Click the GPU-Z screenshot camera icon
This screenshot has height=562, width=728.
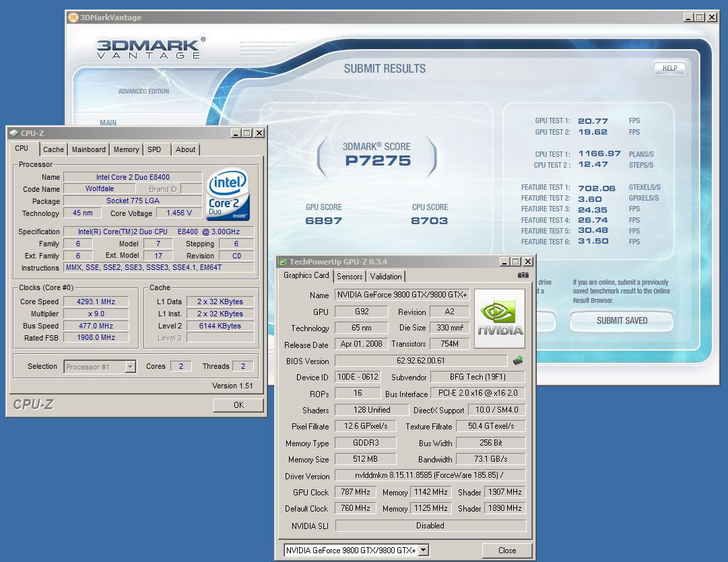click(x=523, y=275)
